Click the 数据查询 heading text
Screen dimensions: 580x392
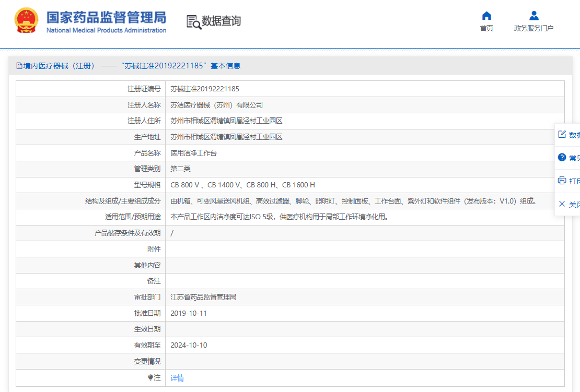[222, 21]
